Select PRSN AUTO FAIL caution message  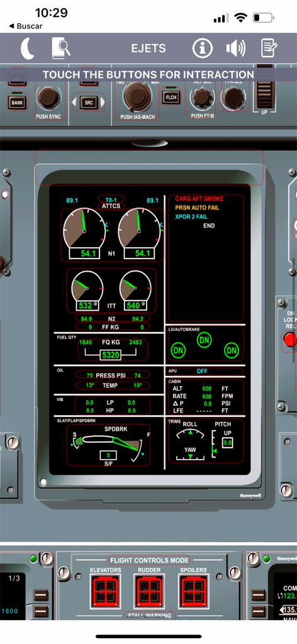197,208
